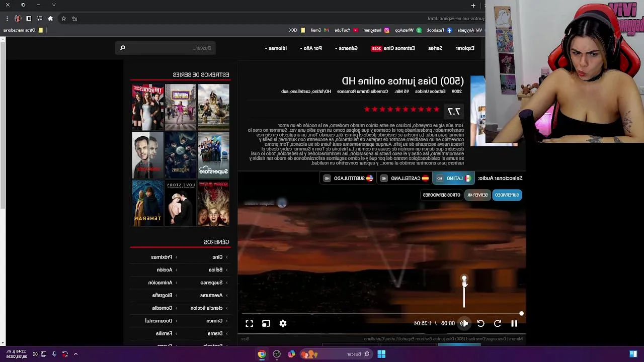Open the KICK bookmark folder
This screenshot has width=644, height=362.
[x=297, y=30]
